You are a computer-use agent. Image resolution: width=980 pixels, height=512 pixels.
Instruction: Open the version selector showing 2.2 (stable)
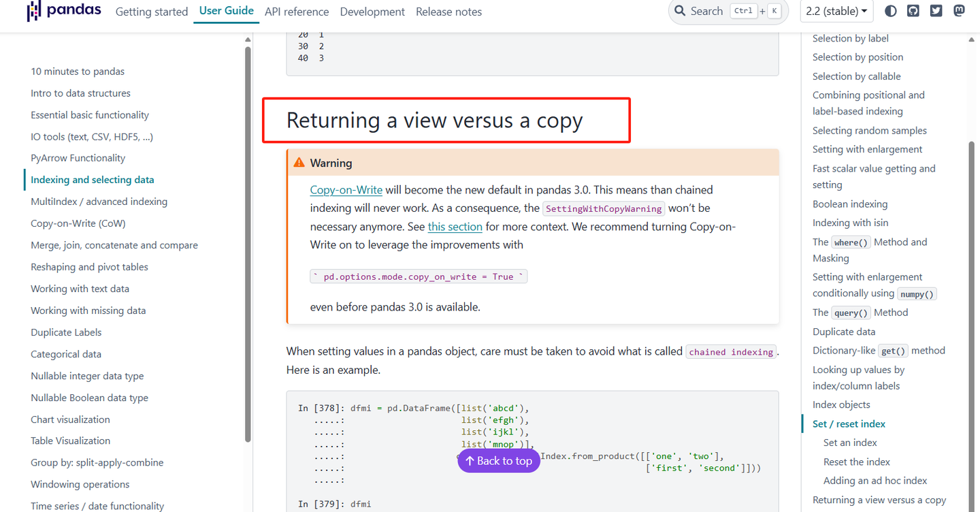(836, 11)
